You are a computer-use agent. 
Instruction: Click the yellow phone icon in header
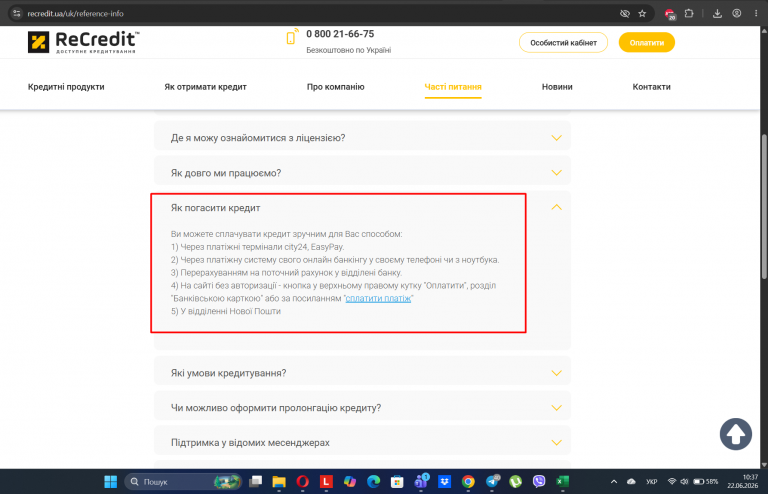tap(292, 37)
